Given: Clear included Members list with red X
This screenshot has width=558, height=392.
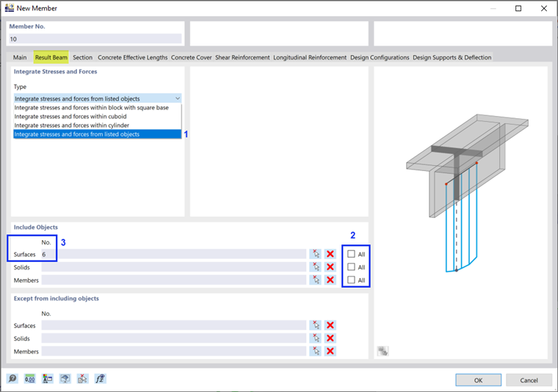Looking at the screenshot, I should tap(330, 280).
